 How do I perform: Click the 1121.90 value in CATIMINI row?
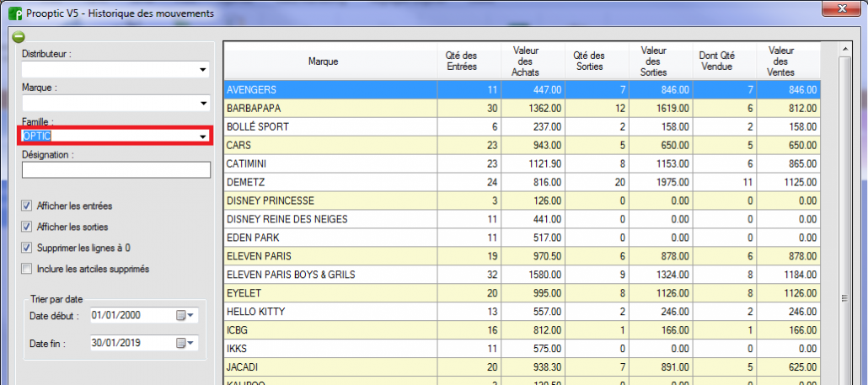pyautogui.click(x=544, y=163)
